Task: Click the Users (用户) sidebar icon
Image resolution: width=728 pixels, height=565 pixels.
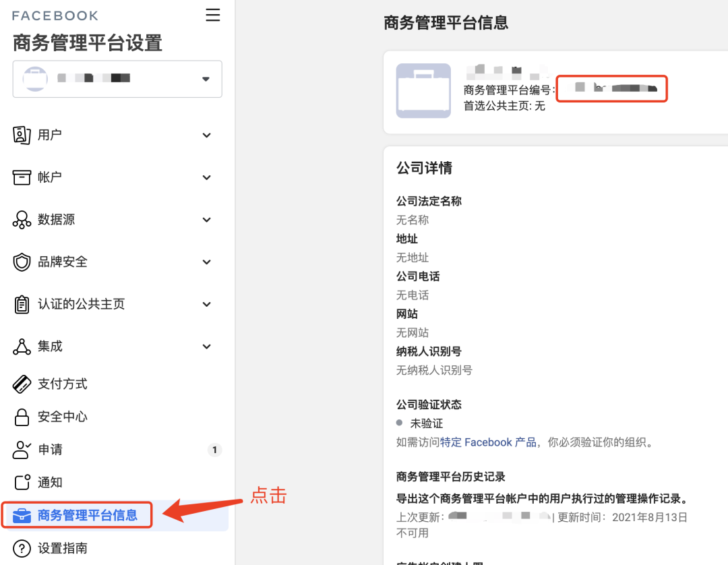Action: 22,135
